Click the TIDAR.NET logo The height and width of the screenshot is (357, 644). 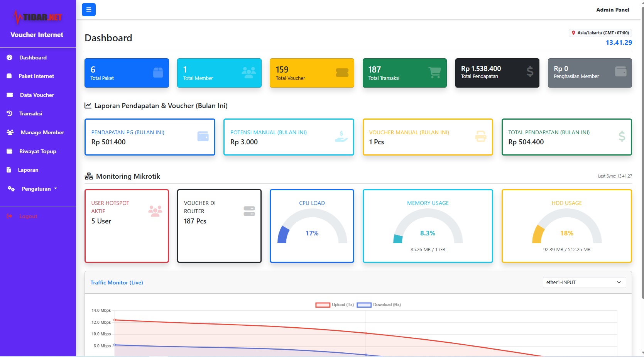(37, 17)
